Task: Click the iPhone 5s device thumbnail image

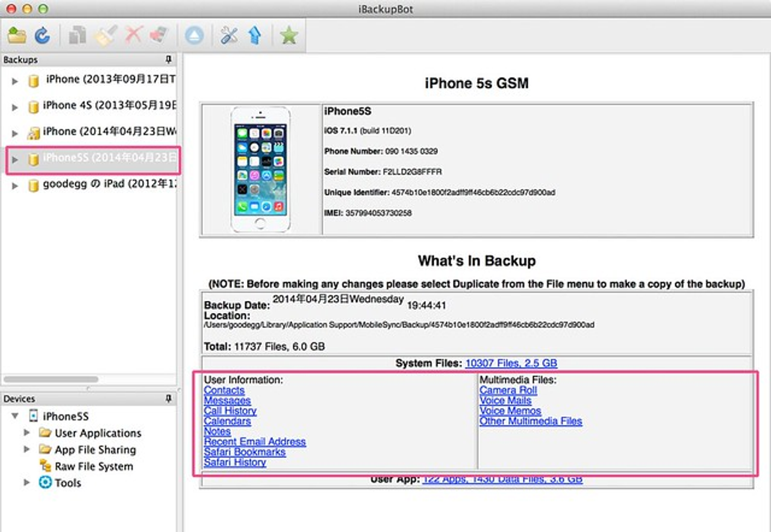Action: 260,169
